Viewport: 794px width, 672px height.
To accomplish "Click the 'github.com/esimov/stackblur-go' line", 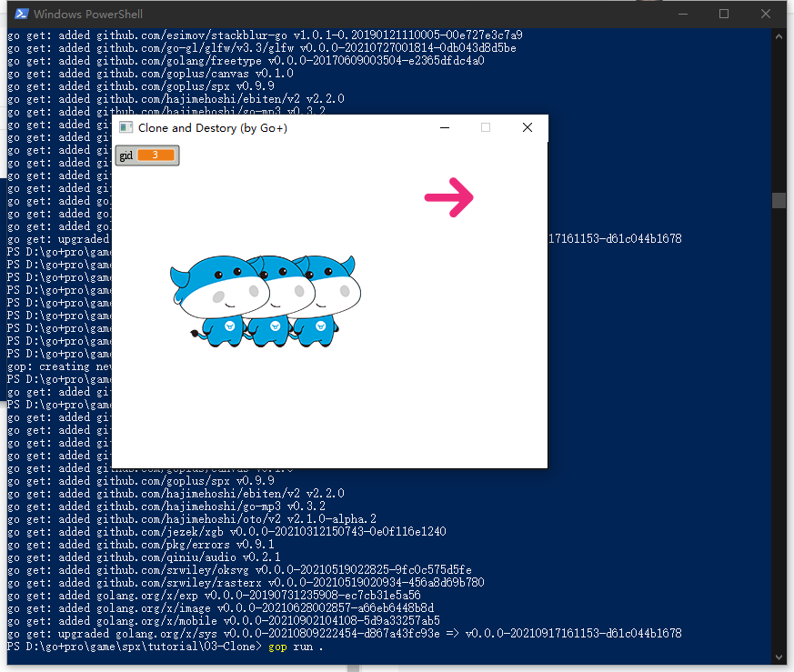I will pyautogui.click(x=265, y=35).
